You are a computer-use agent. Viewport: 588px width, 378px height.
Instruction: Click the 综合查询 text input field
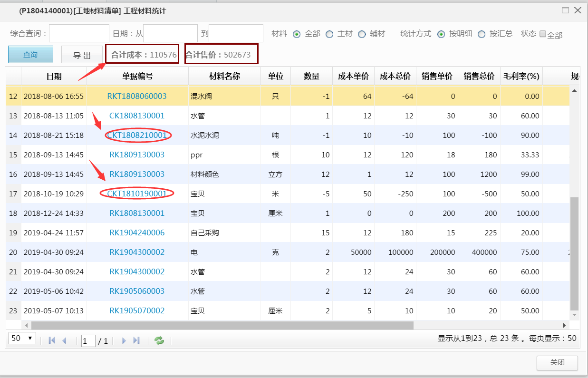click(x=79, y=33)
